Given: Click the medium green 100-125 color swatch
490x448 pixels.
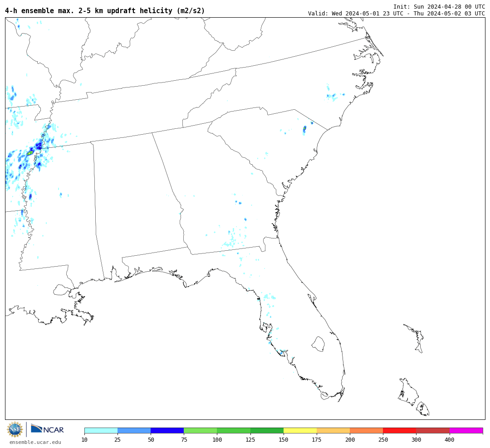Looking at the screenshot, I should pyautogui.click(x=234, y=431).
